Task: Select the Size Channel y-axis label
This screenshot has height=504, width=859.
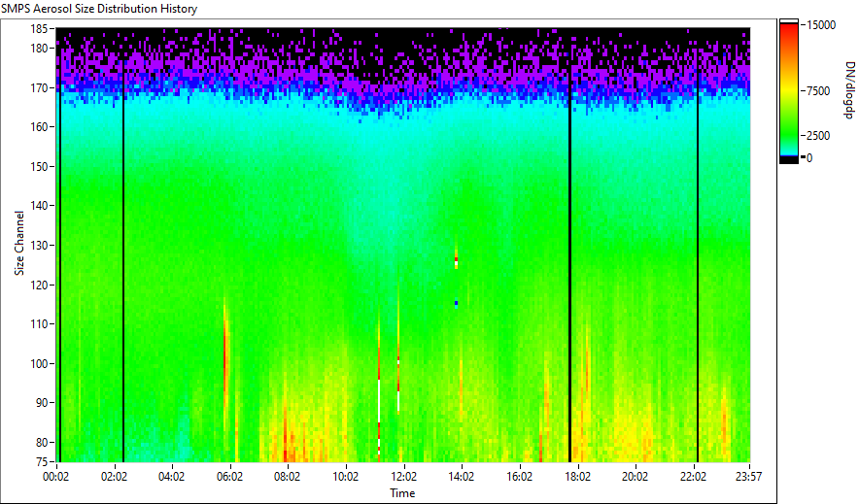Action: [19, 243]
